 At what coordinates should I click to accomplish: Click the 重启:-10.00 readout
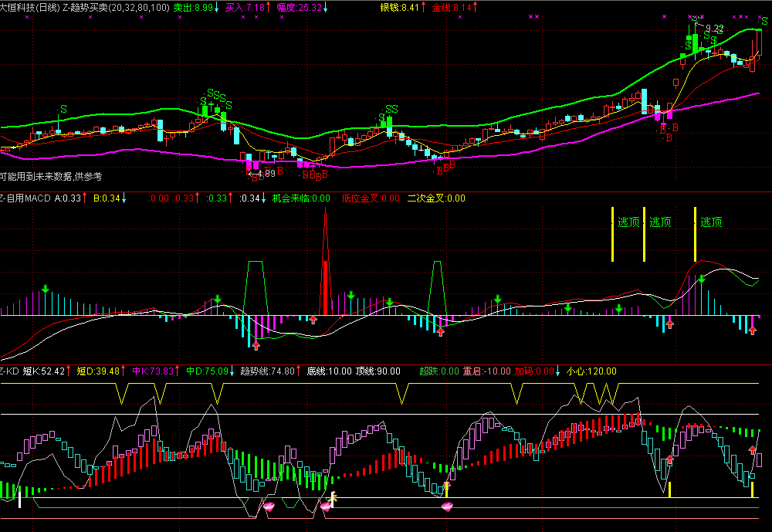[487, 371]
